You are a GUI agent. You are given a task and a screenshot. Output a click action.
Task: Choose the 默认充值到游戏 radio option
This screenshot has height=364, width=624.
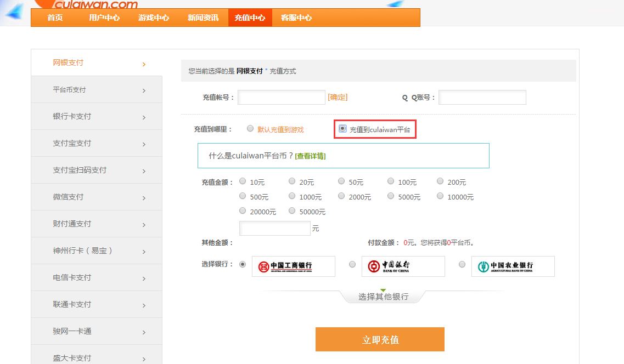pos(250,128)
